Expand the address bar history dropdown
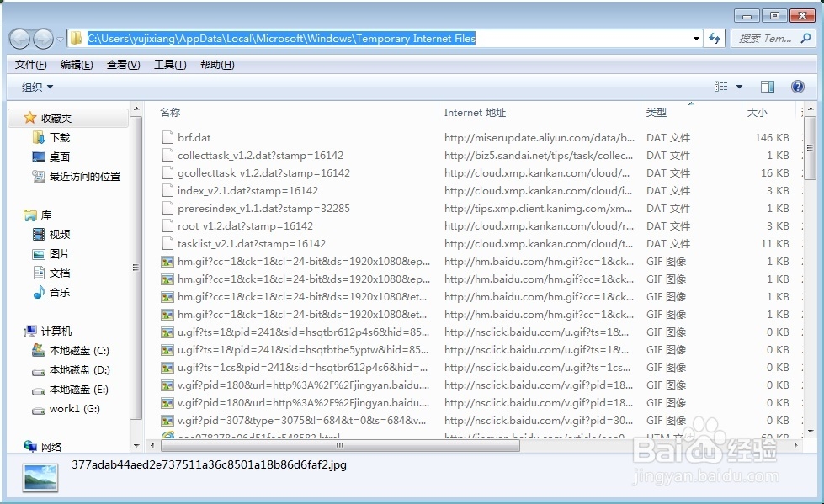This screenshot has width=824, height=504. pos(696,39)
